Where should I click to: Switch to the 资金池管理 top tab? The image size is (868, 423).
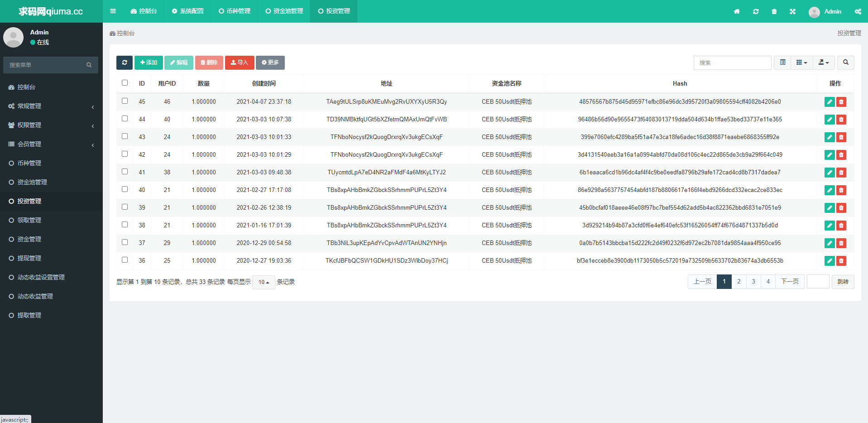(x=284, y=11)
